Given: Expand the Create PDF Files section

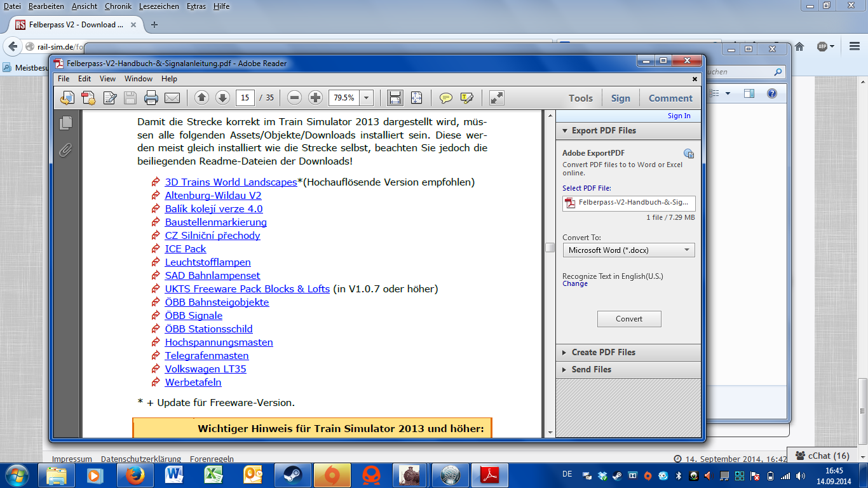Looking at the screenshot, I should tap(603, 352).
